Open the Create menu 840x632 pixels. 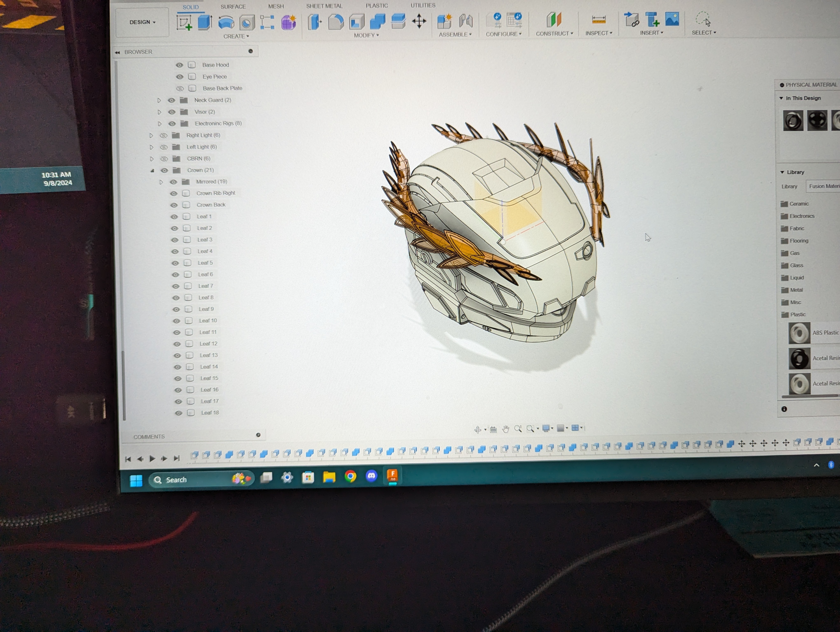pyautogui.click(x=236, y=37)
